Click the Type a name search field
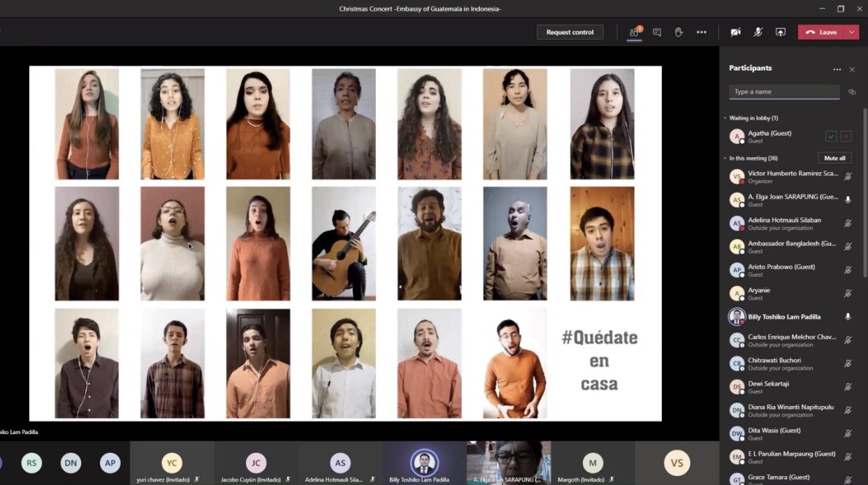Image resolution: width=868 pixels, height=485 pixels. pos(784,92)
